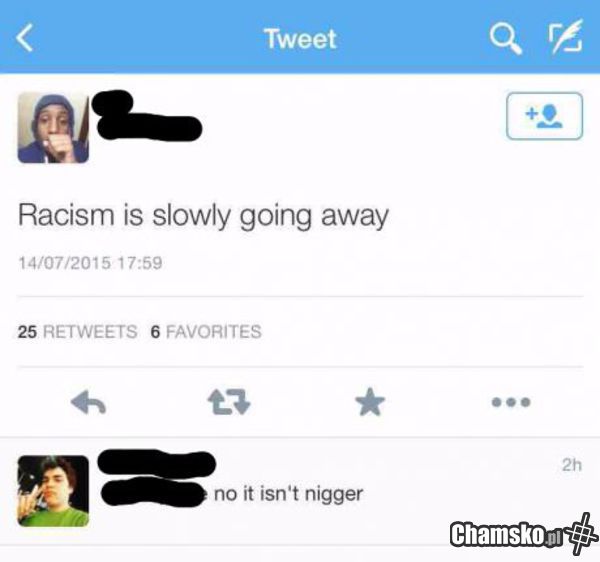Viewport: 600px width, 562px height.
Task: Open the tweet author's profile picture
Action: click(53, 128)
